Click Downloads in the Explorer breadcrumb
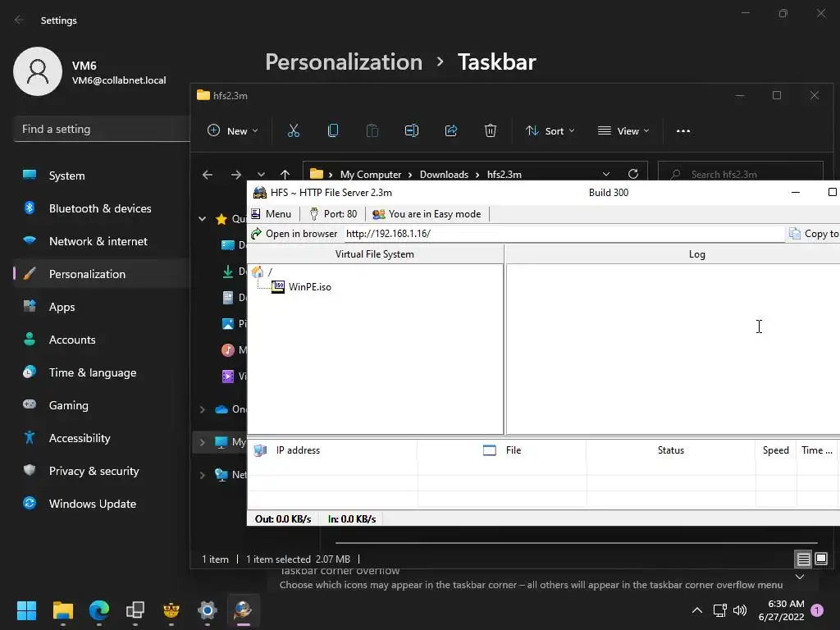Viewport: 840px width, 630px height. (x=444, y=175)
